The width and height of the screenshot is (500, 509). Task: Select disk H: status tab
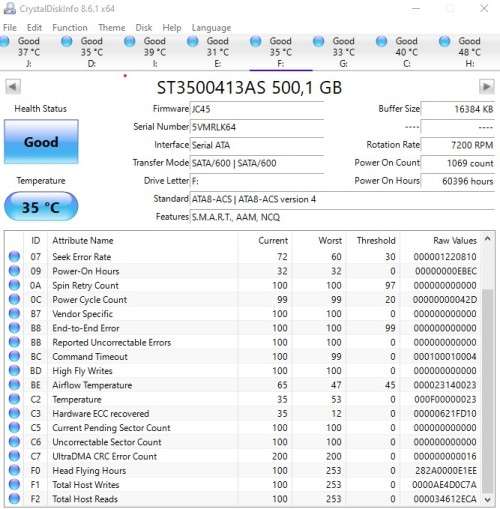(469, 52)
